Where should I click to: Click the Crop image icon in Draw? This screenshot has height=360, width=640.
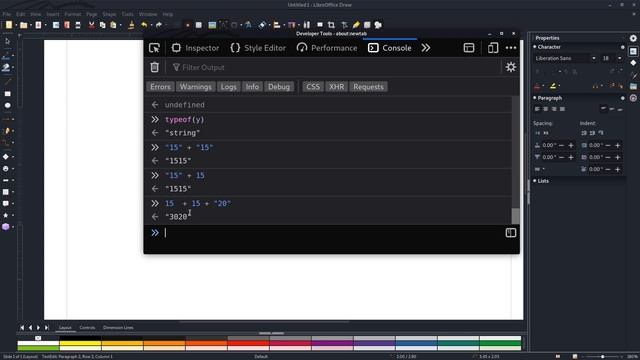pos(331,25)
